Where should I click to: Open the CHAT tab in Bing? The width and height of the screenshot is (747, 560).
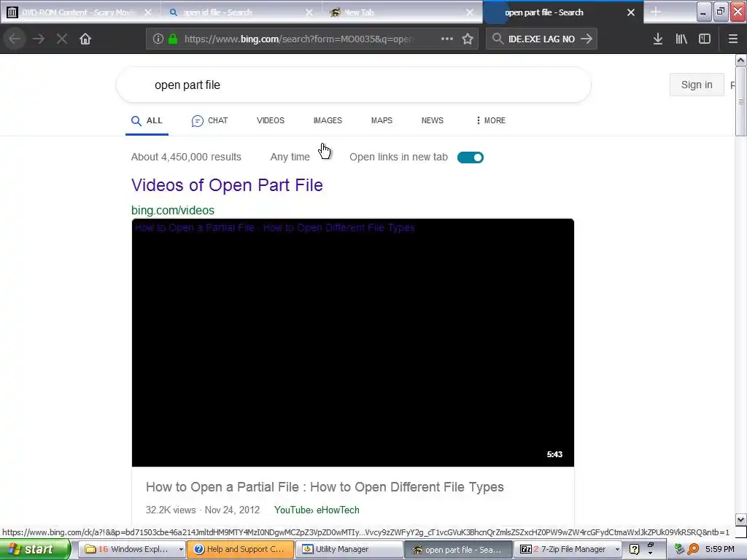tap(209, 121)
